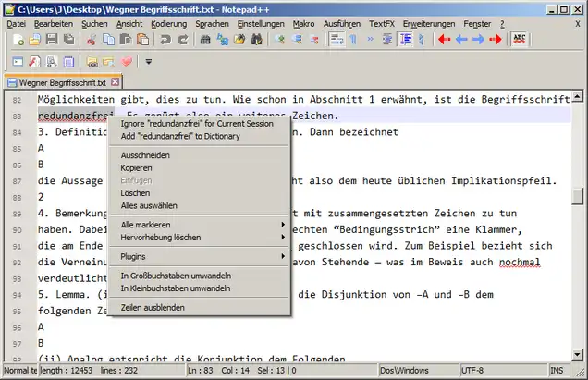
Task: Click the solid blue left arrow icon
Action: pyautogui.click(x=461, y=40)
